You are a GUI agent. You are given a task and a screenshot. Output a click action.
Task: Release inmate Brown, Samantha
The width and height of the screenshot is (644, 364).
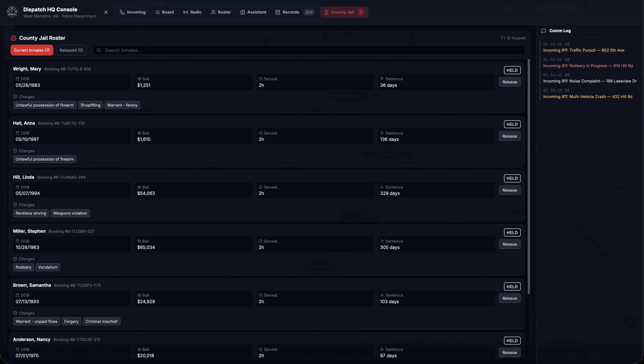510,298
